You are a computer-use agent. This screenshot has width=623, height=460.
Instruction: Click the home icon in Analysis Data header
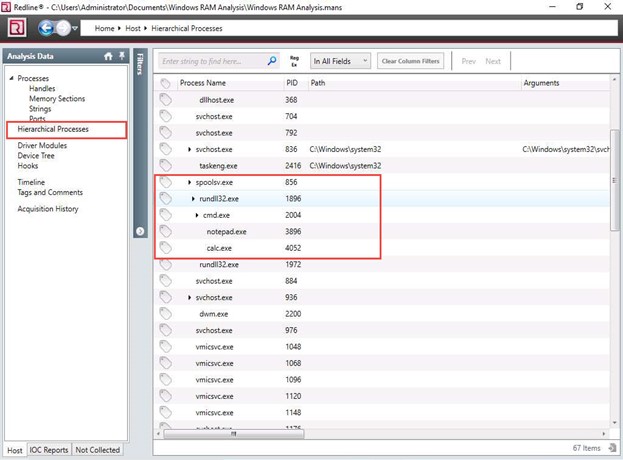[108, 56]
